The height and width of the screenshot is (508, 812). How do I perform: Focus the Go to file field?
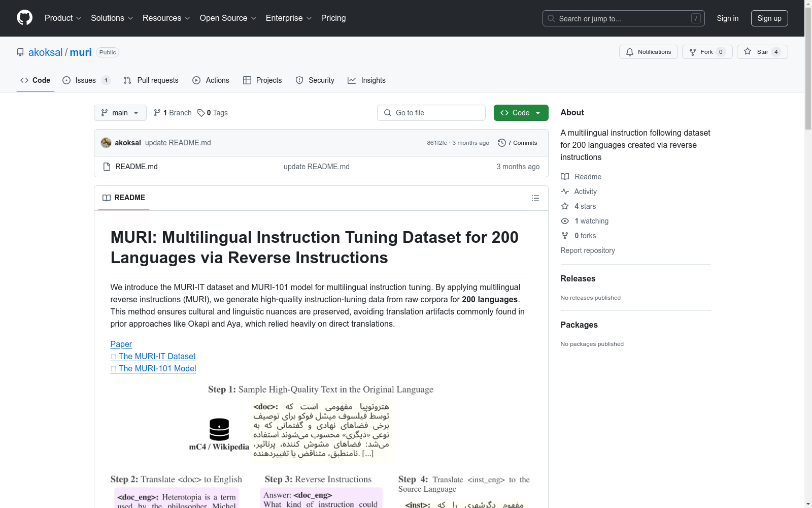click(x=431, y=113)
